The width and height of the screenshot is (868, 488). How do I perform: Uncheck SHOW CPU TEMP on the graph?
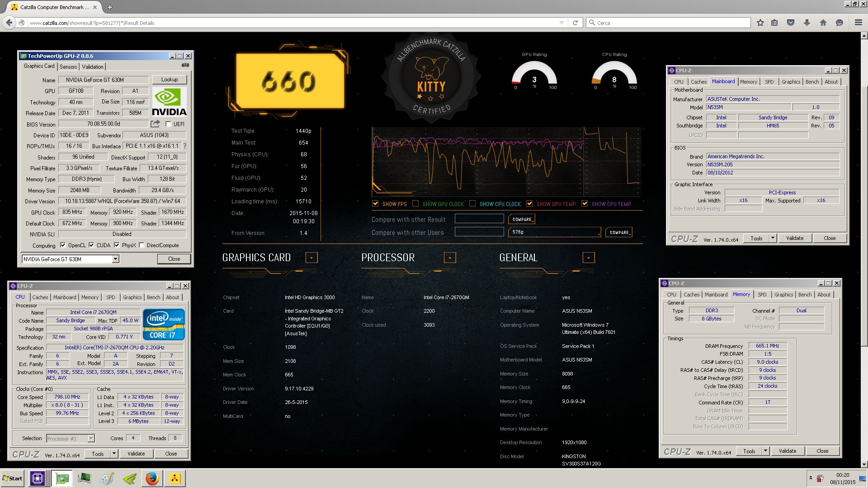coord(585,204)
